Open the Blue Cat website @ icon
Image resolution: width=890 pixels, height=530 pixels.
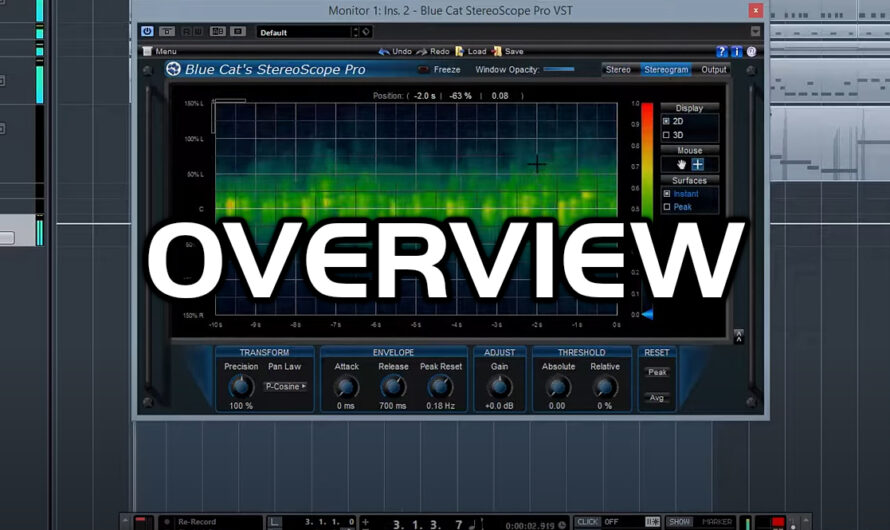tap(752, 52)
